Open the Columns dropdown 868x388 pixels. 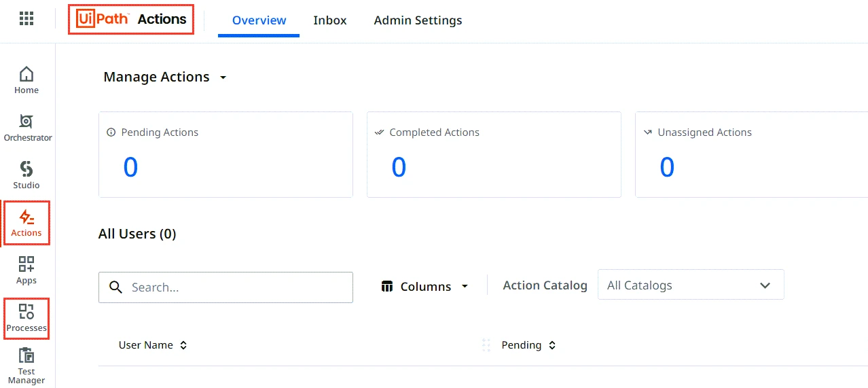tap(425, 287)
